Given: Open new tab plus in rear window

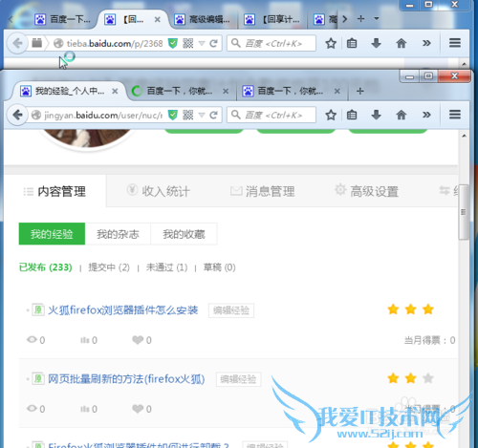Looking at the screenshot, I should [x=360, y=19].
